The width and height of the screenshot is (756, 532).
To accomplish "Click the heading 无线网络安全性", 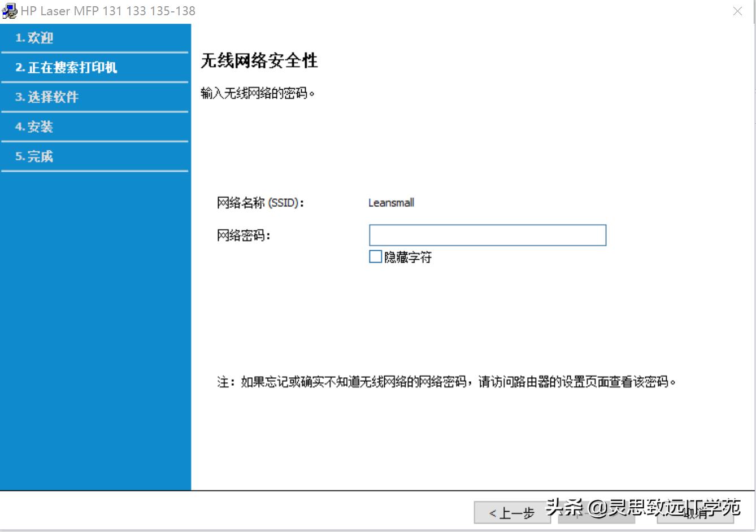I will coord(259,60).
